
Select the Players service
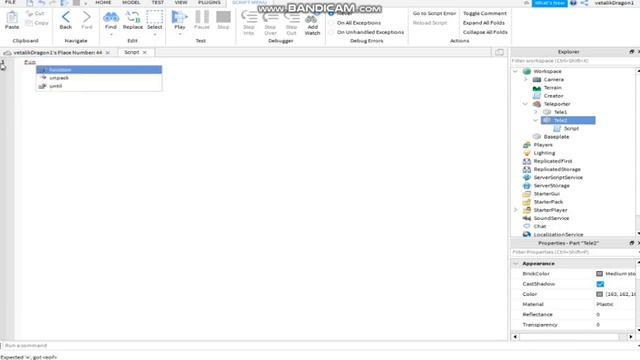543,145
